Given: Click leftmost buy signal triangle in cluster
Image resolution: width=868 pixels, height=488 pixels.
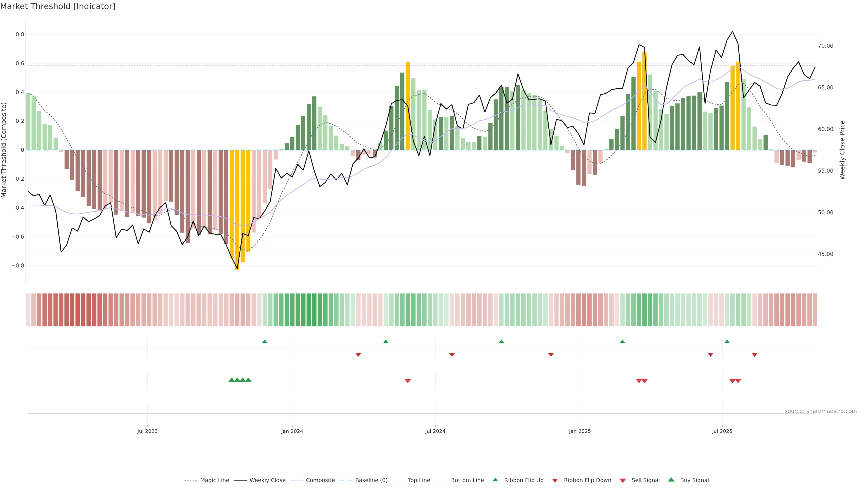Looking at the screenshot, I should pyautogui.click(x=231, y=380).
